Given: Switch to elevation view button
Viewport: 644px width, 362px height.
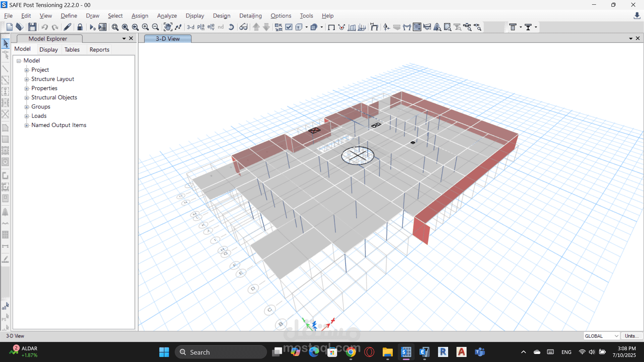Looking at the screenshot, I should pos(211,27).
